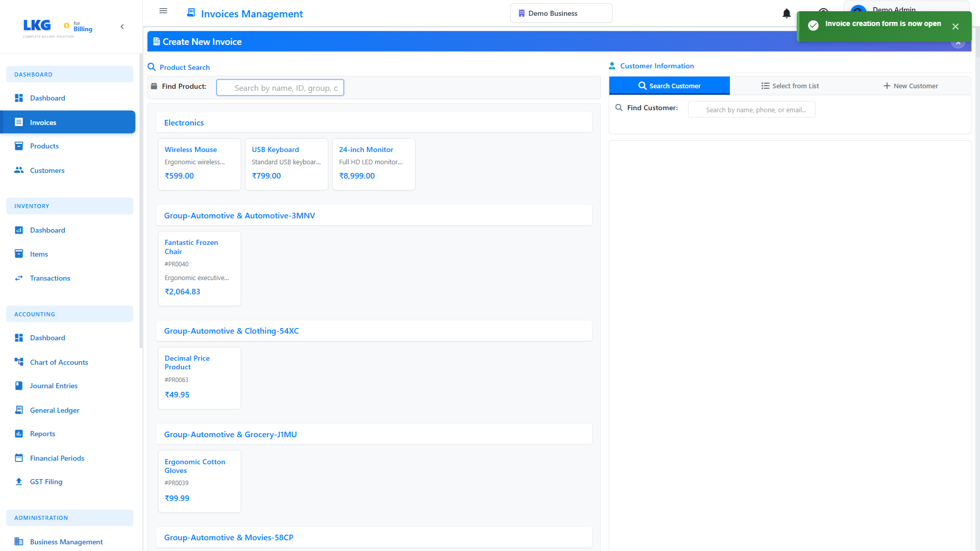
Task: Open GST Filing from the sidebar
Action: pos(46,481)
